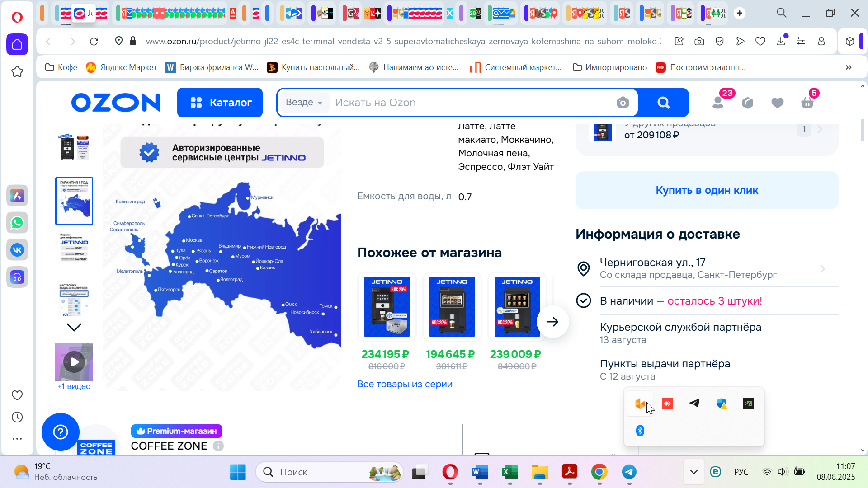The image size is (868, 488).
Task: Open a new browser tab plus button
Action: click(740, 13)
